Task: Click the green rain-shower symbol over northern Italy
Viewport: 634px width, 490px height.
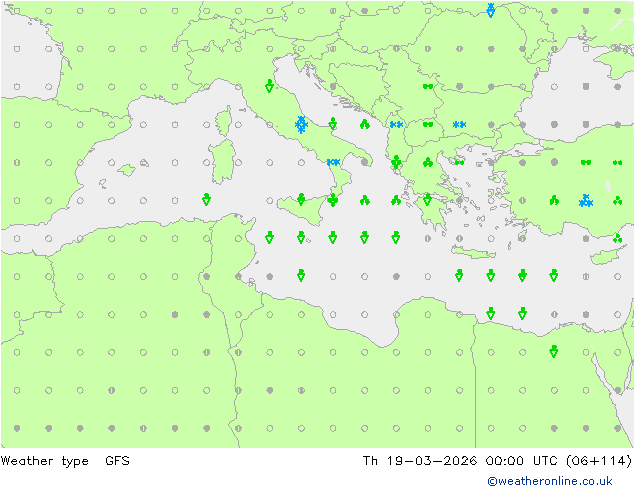Action: click(269, 86)
